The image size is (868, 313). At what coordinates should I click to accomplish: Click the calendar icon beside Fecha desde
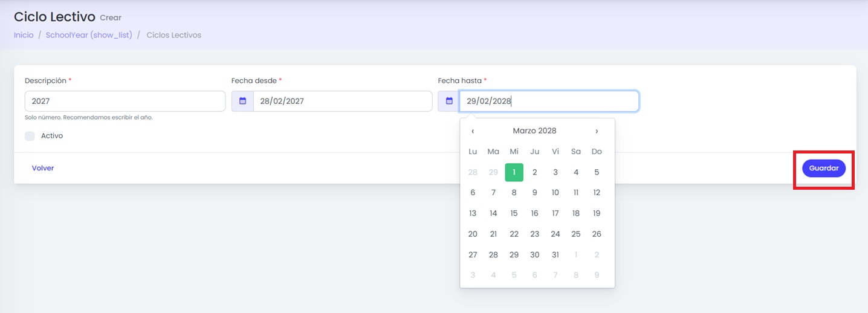(x=242, y=101)
